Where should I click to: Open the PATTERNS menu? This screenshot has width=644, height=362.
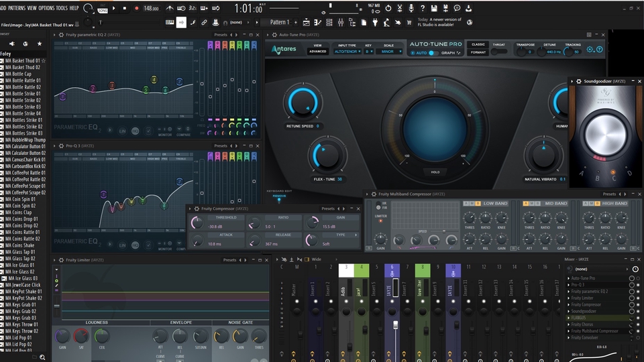pos(17,8)
